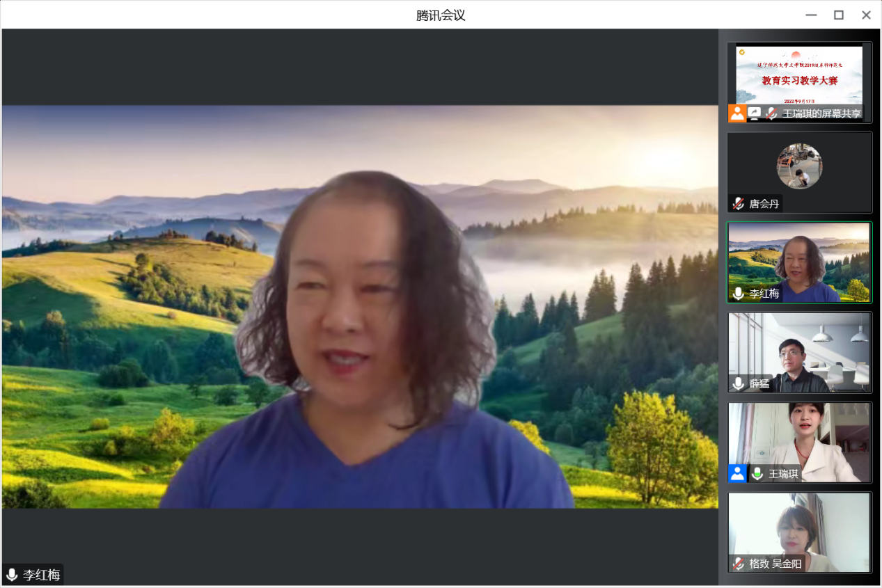Click the microphone icon beside 薛猛's name
The image size is (882, 588).
pyautogui.click(x=738, y=383)
